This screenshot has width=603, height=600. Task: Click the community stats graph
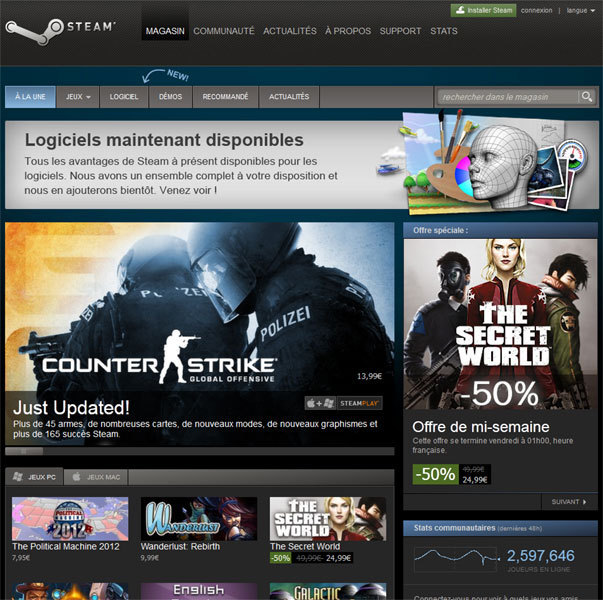455,559
